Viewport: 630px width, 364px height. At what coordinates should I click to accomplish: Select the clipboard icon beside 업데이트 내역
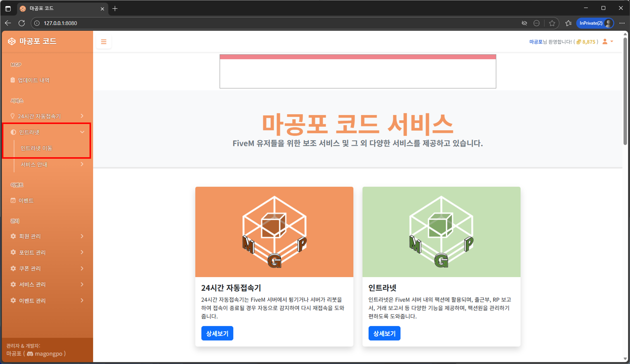(13, 80)
